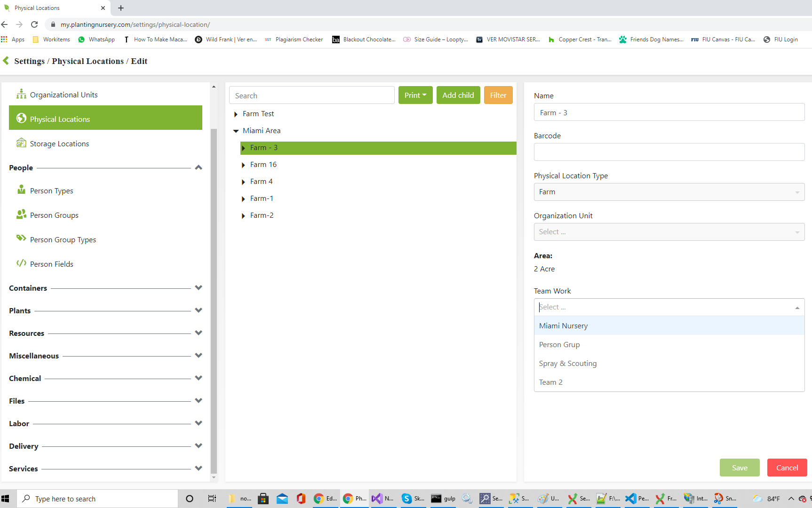Click the Add child button

coord(458,95)
